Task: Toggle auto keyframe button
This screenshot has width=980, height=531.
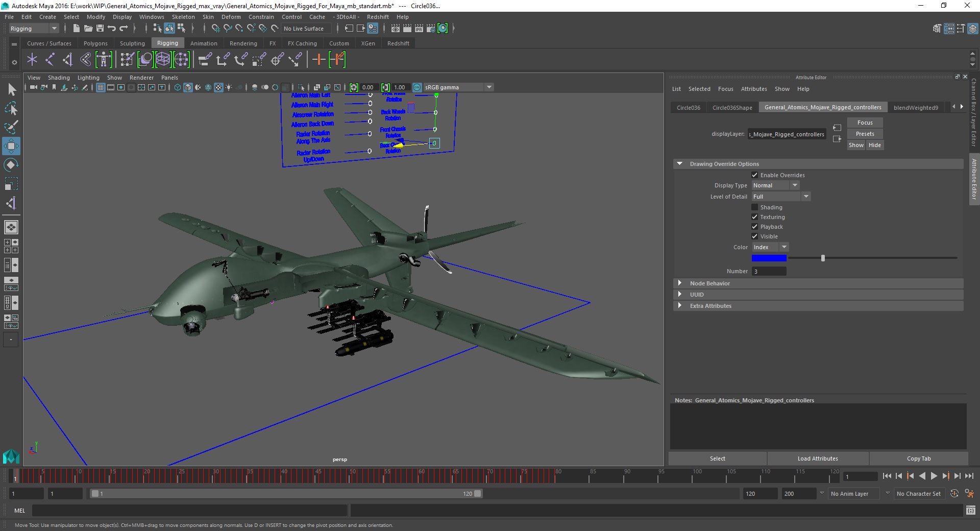Action: tap(954, 494)
